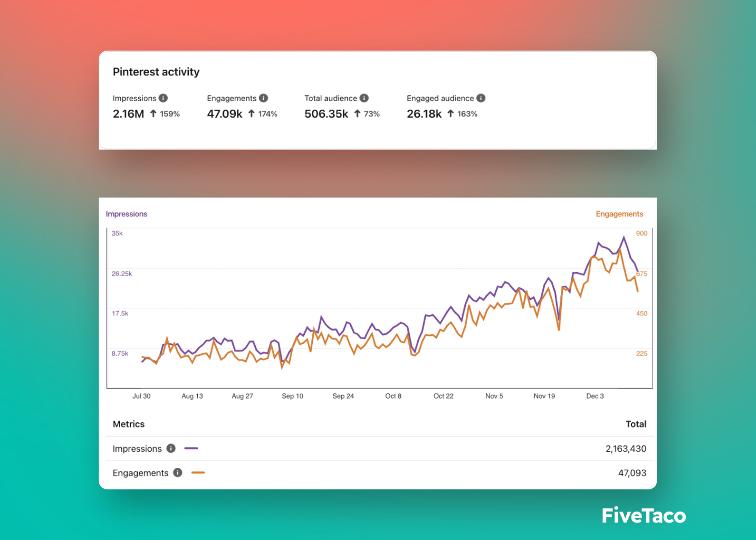Click orange legend line for Engagements
This screenshot has height=540, width=756.
click(198, 472)
